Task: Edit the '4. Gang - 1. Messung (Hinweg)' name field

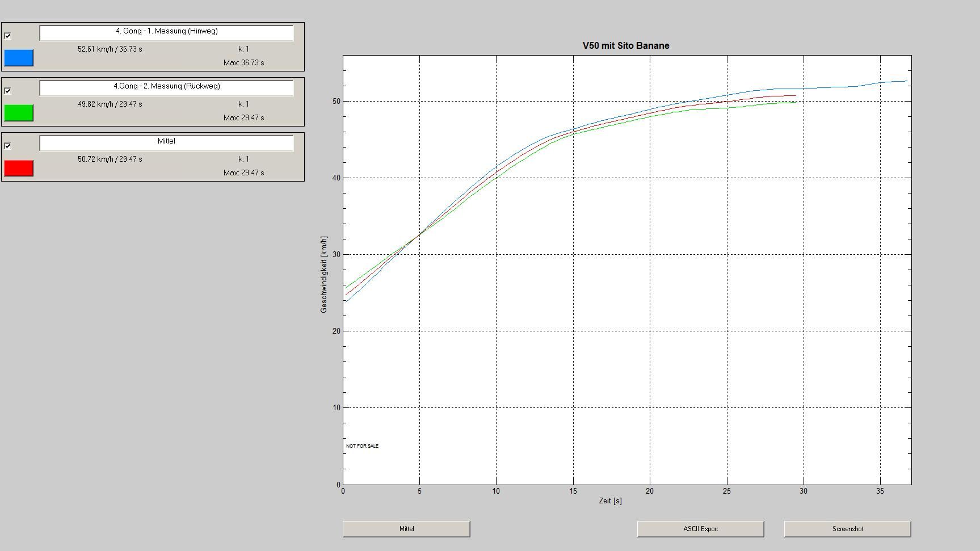Action: tap(166, 32)
